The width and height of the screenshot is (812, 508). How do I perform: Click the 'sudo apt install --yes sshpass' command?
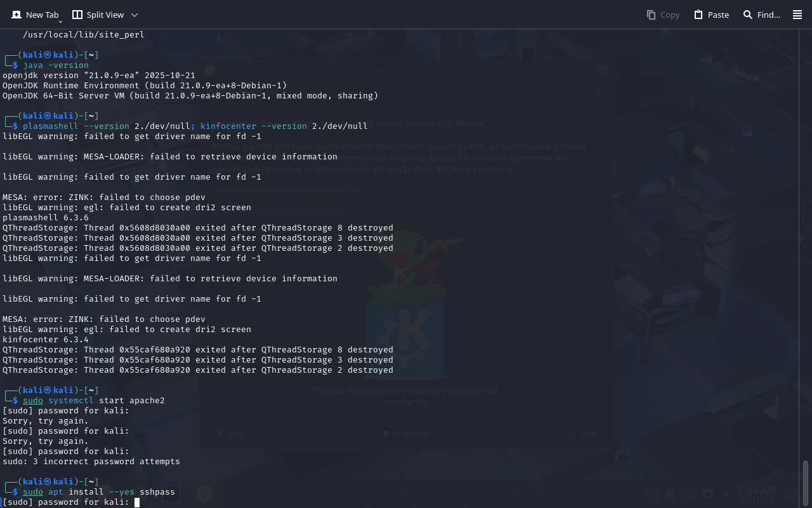(99, 492)
